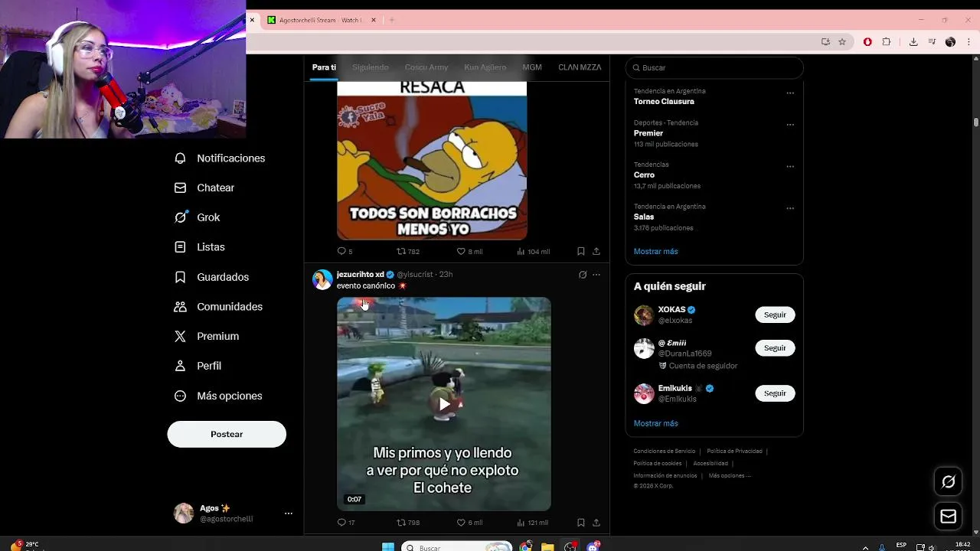Expand Más opciones in left sidebar
980x551 pixels.
(x=218, y=396)
